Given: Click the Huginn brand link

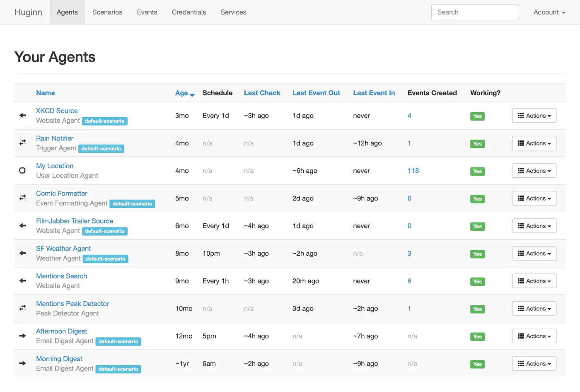Looking at the screenshot, I should click(28, 12).
